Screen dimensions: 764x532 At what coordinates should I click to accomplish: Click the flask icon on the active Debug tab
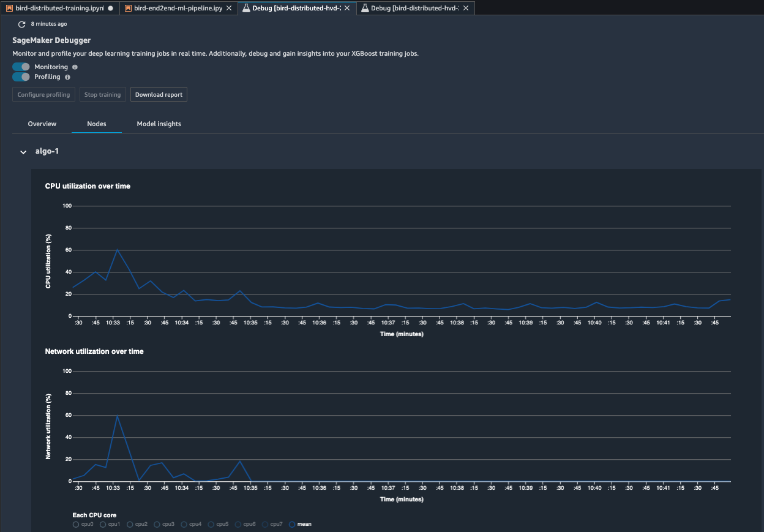point(246,8)
